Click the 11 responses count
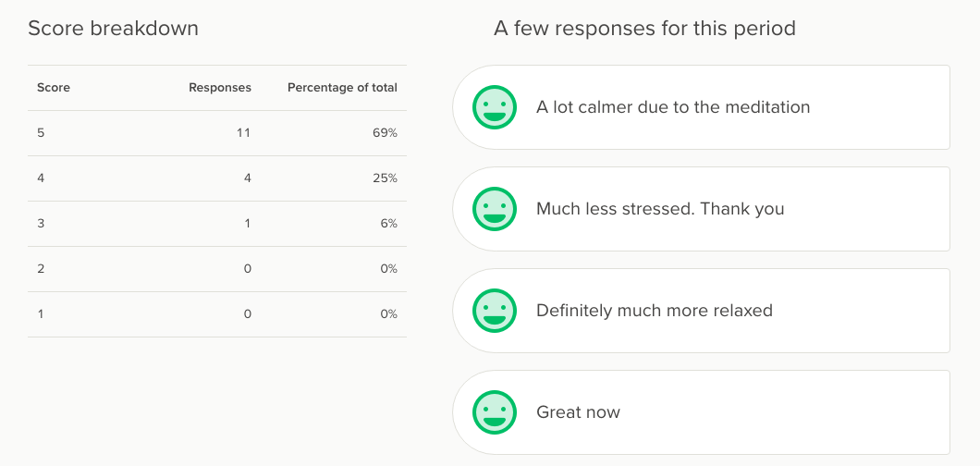This screenshot has height=466, width=980. point(243,133)
